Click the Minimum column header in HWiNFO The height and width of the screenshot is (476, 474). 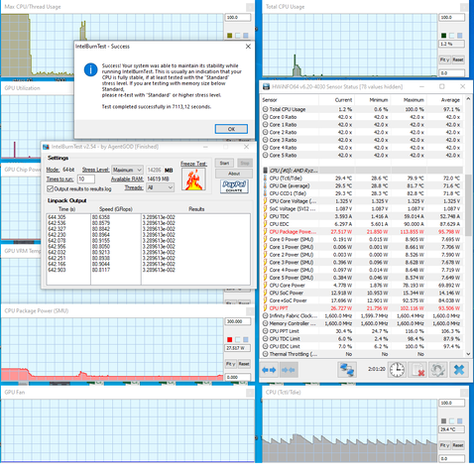coord(379,100)
